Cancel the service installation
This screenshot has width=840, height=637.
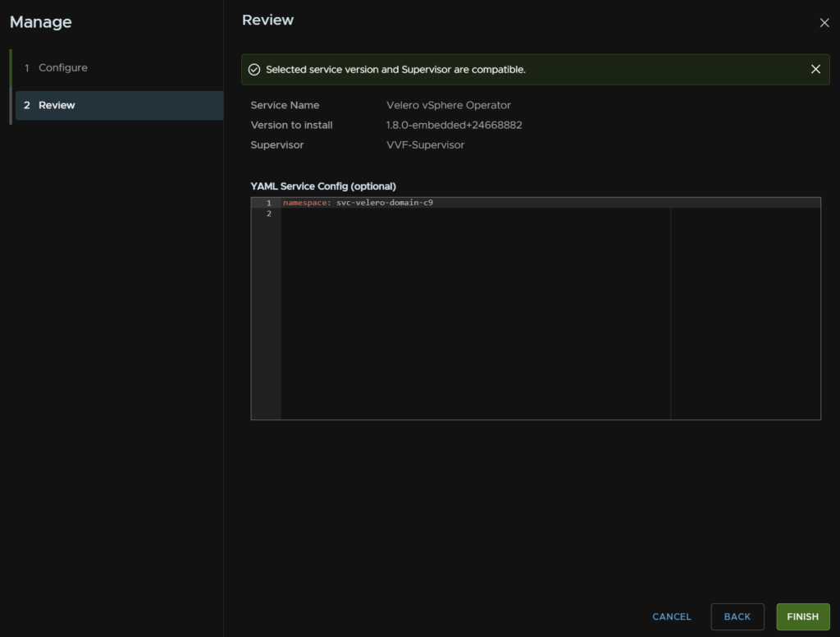671,616
